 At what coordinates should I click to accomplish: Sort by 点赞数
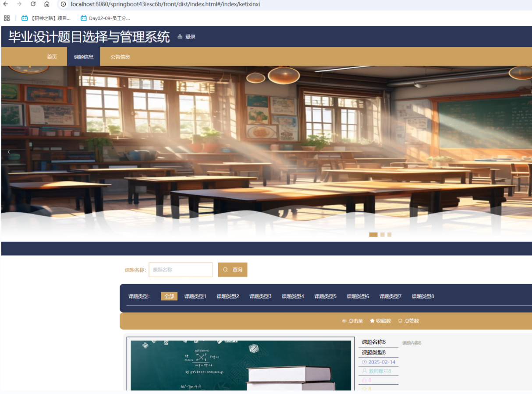[x=408, y=321]
